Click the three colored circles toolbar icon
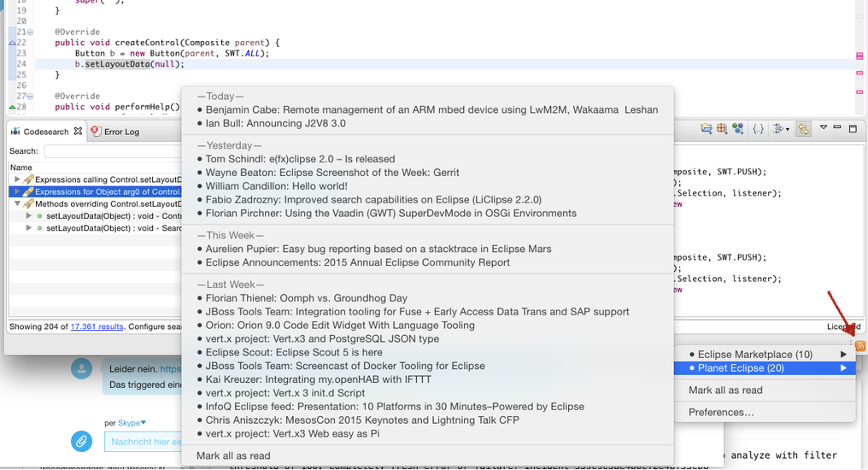The image size is (868, 470). [737, 129]
